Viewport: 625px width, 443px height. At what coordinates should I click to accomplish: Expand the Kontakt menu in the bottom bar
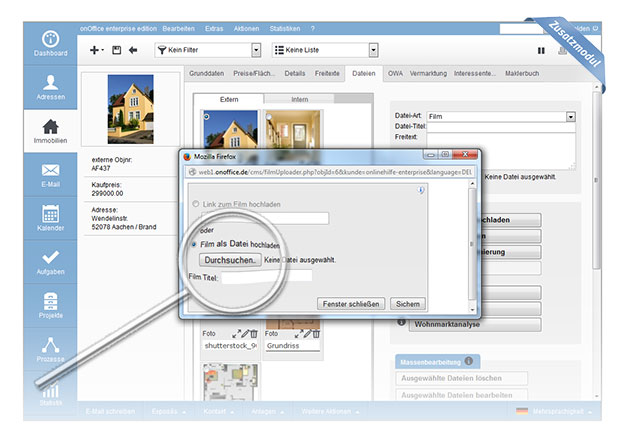pyautogui.click(x=218, y=411)
